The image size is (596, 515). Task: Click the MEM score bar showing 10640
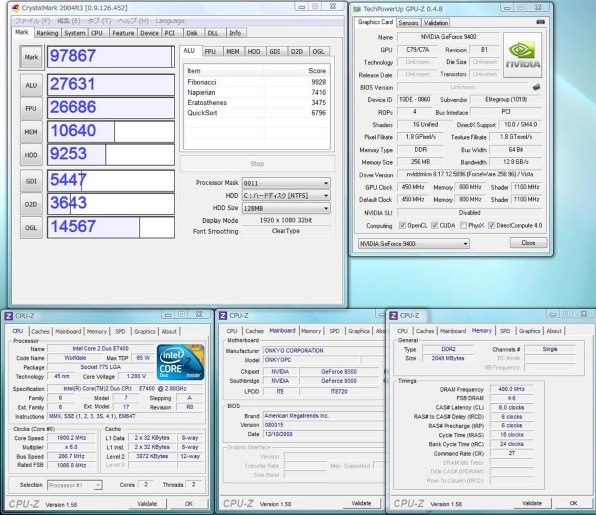111,132
